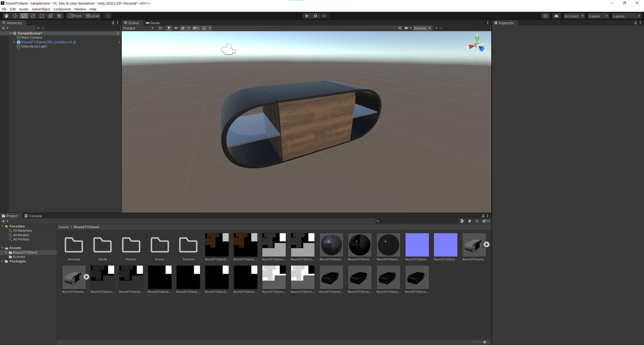Open the Gizmos dropdown arrow

[430, 28]
